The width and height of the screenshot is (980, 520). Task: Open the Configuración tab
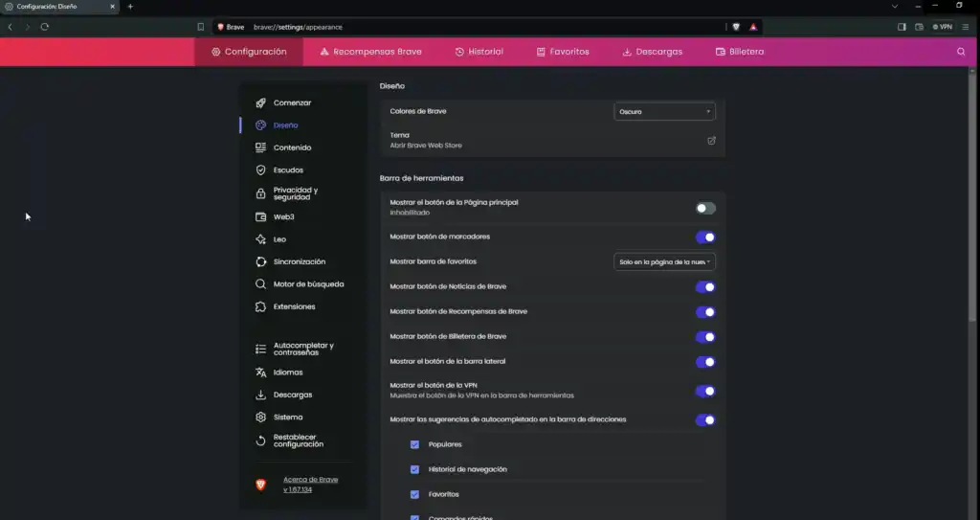click(x=249, y=52)
